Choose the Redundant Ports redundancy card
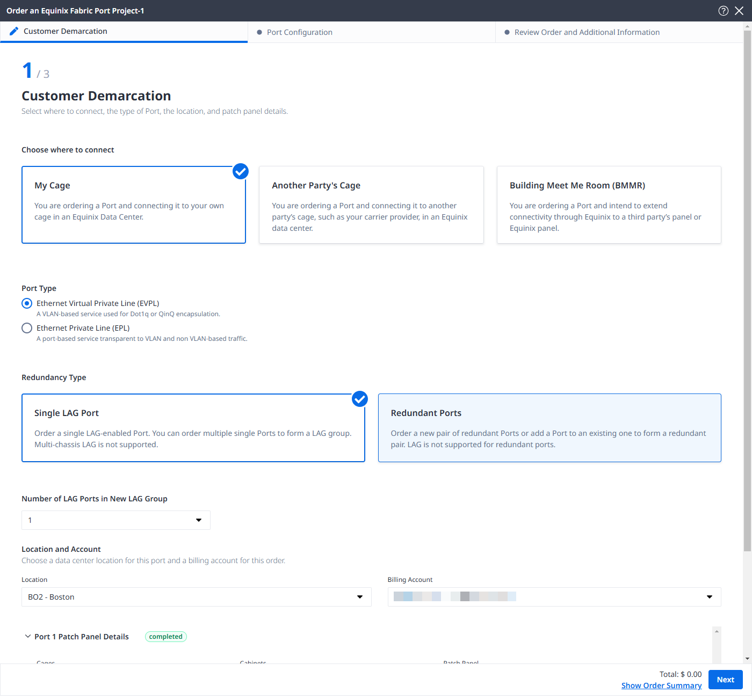 (x=549, y=428)
